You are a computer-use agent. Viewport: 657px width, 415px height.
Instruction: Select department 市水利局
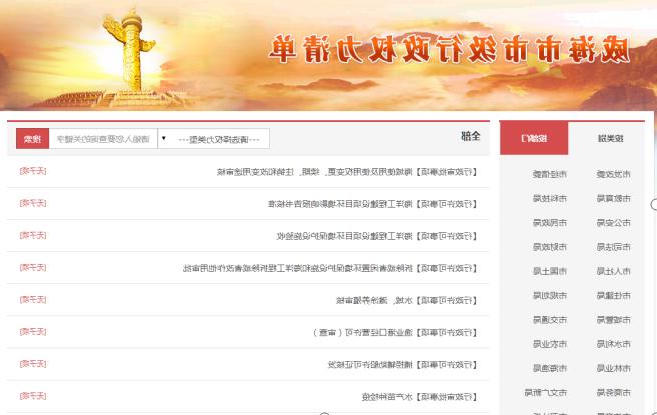point(613,344)
